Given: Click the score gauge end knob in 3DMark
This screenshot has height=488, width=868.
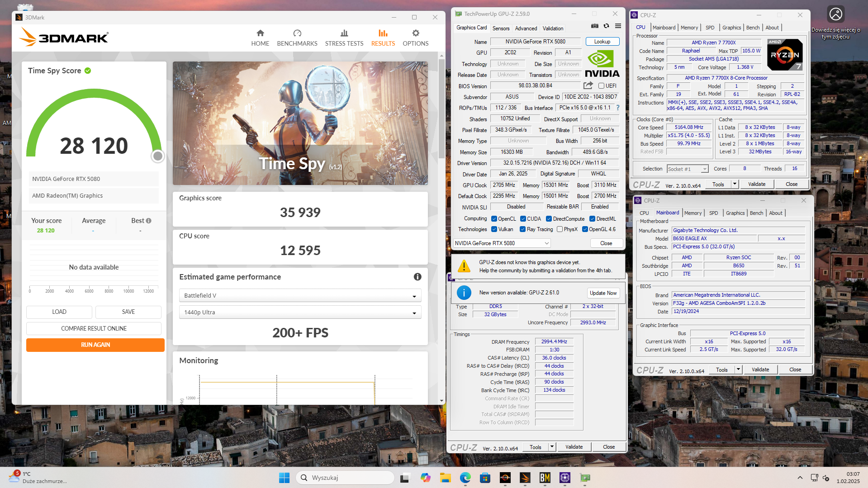Looking at the screenshot, I should 157,156.
